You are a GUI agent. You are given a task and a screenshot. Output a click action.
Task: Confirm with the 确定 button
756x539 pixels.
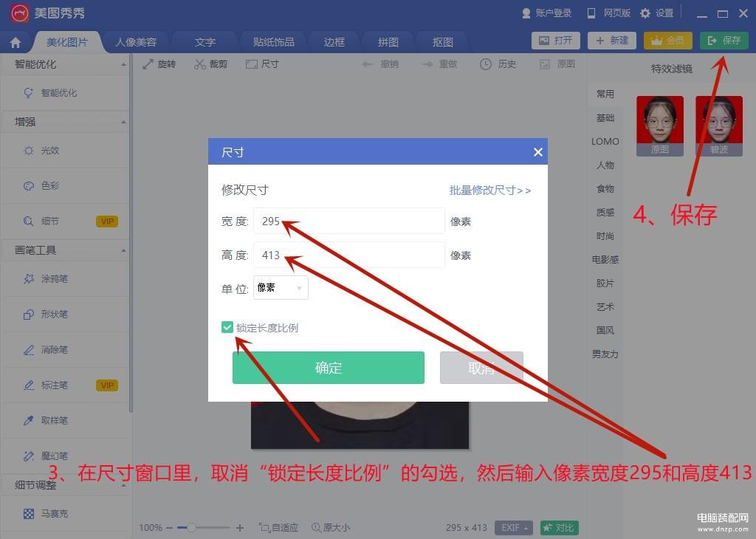[x=329, y=368]
